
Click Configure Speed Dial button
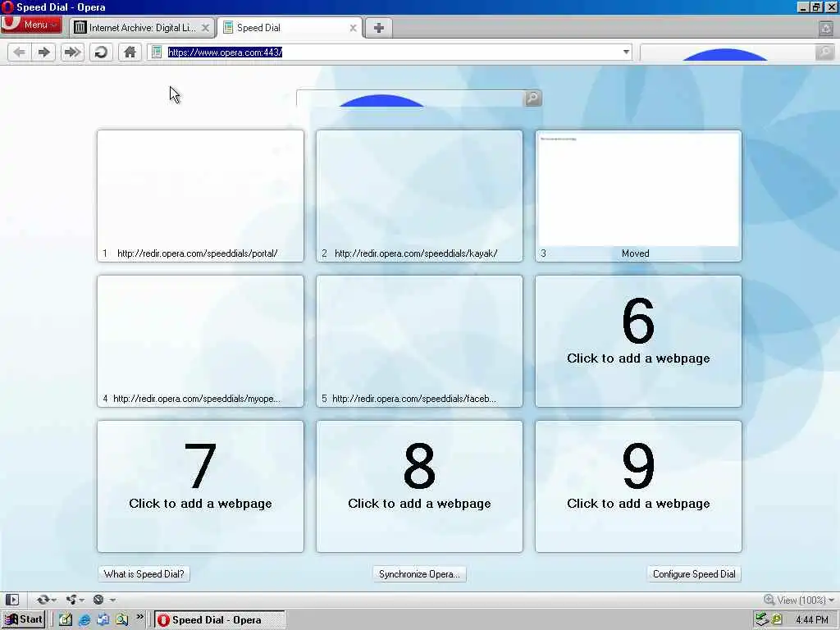[694, 573]
